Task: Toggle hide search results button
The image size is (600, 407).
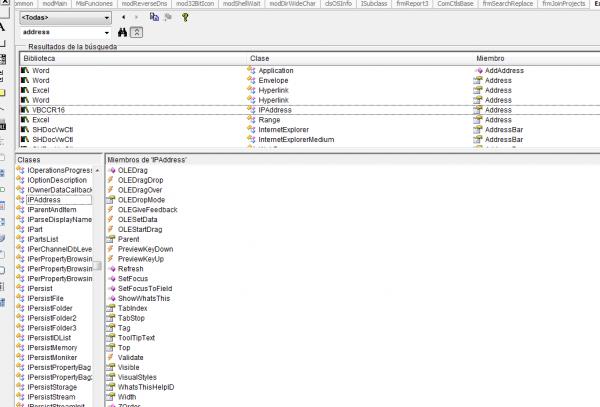Action: point(137,33)
